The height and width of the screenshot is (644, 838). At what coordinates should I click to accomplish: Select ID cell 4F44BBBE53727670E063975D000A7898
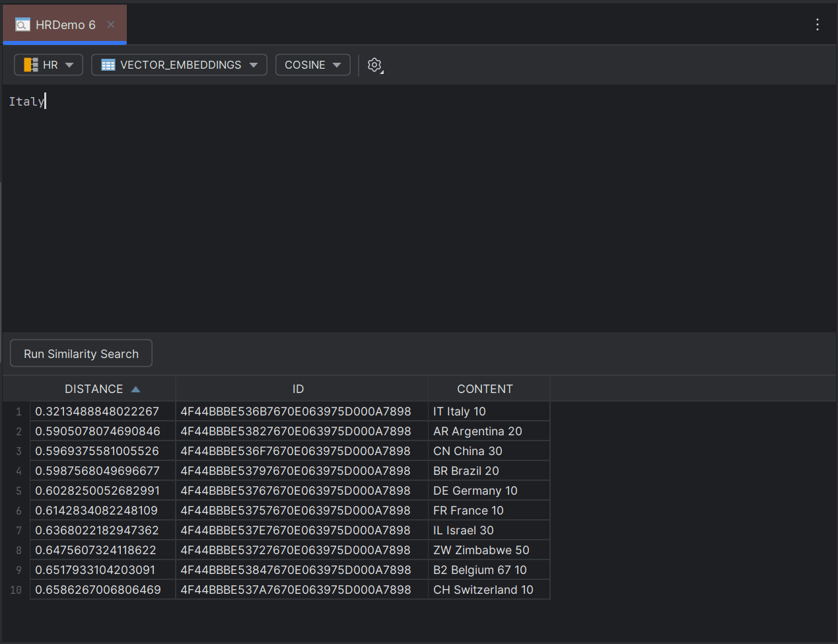tap(302, 550)
